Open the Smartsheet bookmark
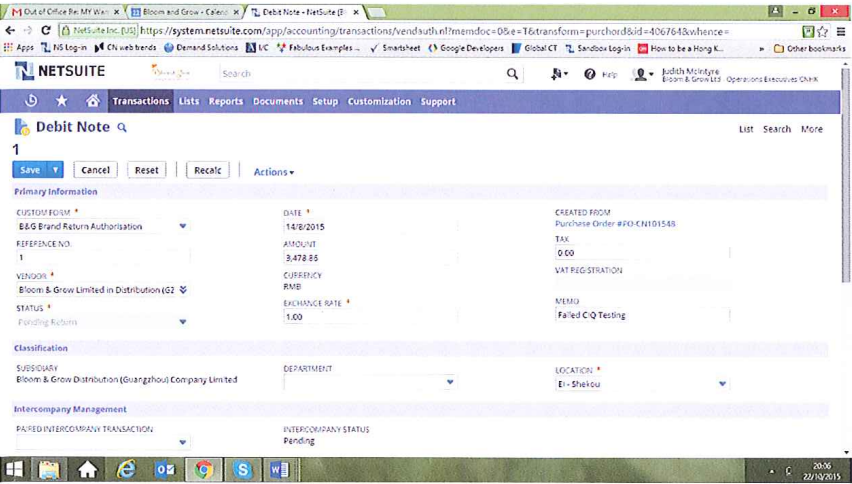This screenshot has height=484, width=852. 395,48
